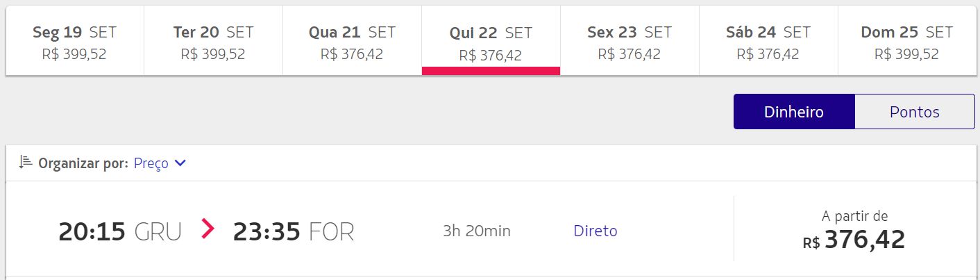Click the 20:15 GRU departure time
This screenshot has width=980, height=280.
120,231
